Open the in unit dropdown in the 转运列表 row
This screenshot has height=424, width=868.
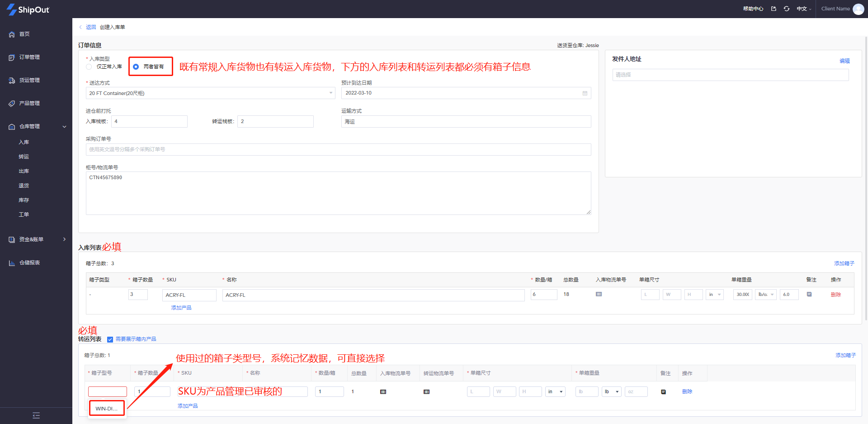click(555, 392)
